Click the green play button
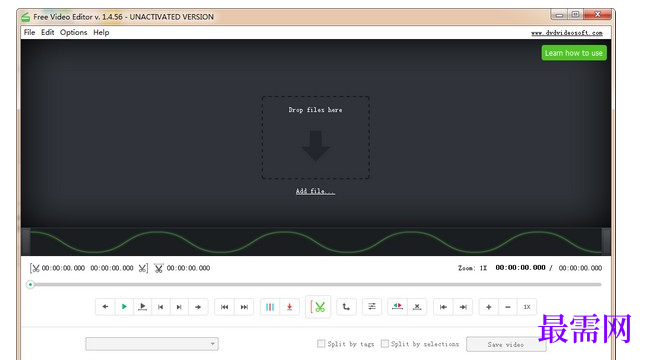650x360 pixels. 124,307
